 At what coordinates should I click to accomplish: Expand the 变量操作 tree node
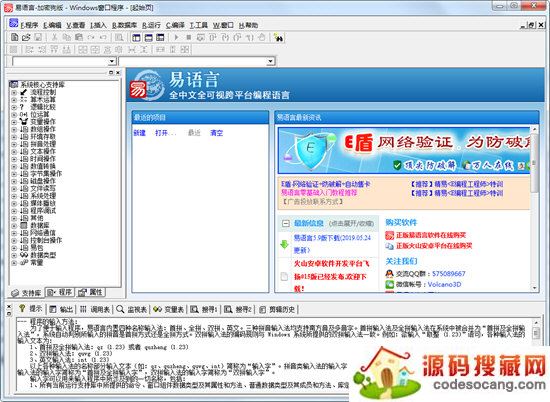tap(14, 122)
